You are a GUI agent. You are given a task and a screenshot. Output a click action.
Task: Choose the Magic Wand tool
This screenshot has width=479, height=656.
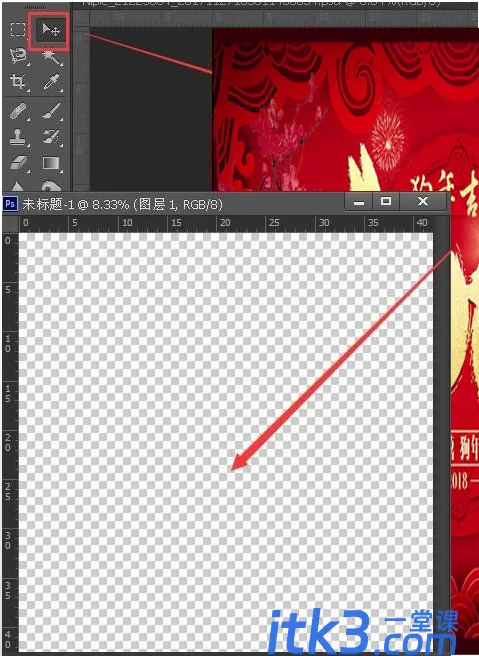pyautogui.click(x=51, y=56)
